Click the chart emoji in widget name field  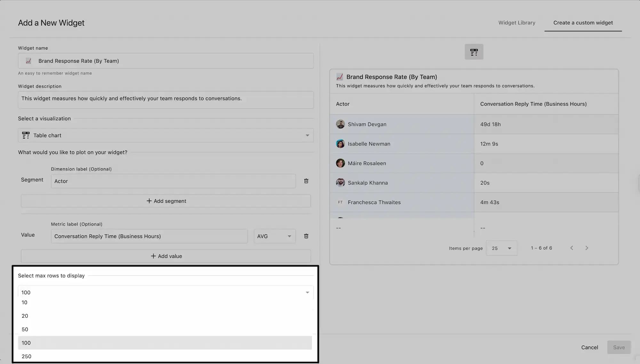pyautogui.click(x=28, y=61)
